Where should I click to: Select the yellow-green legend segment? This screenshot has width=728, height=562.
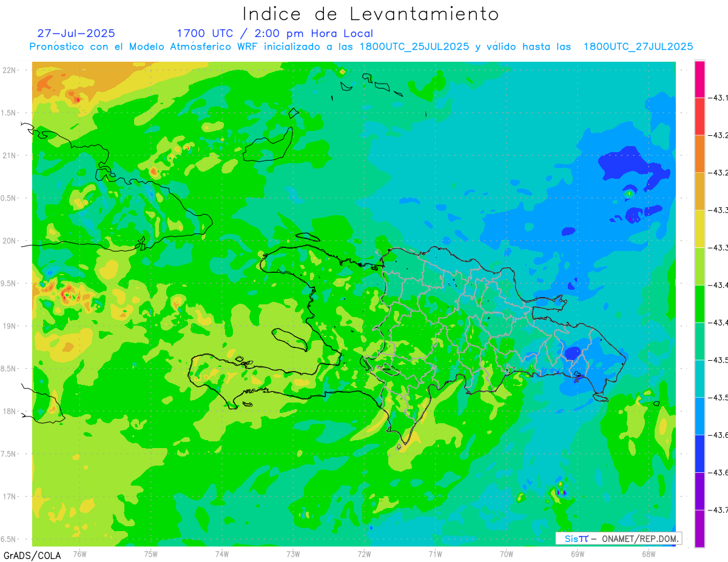click(x=699, y=266)
